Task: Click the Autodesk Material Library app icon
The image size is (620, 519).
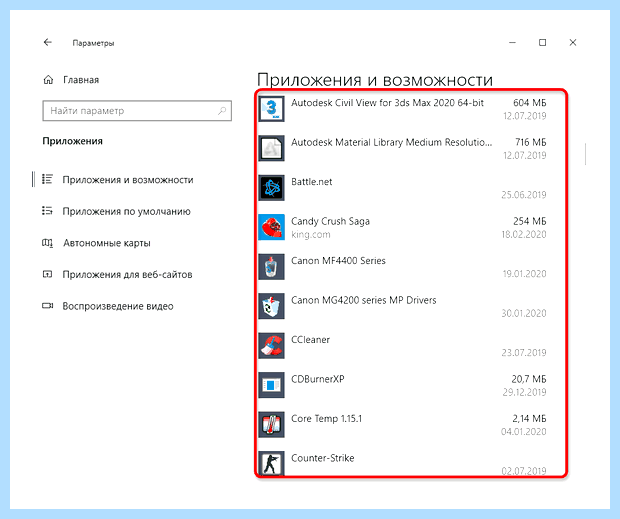Action: pos(271,148)
